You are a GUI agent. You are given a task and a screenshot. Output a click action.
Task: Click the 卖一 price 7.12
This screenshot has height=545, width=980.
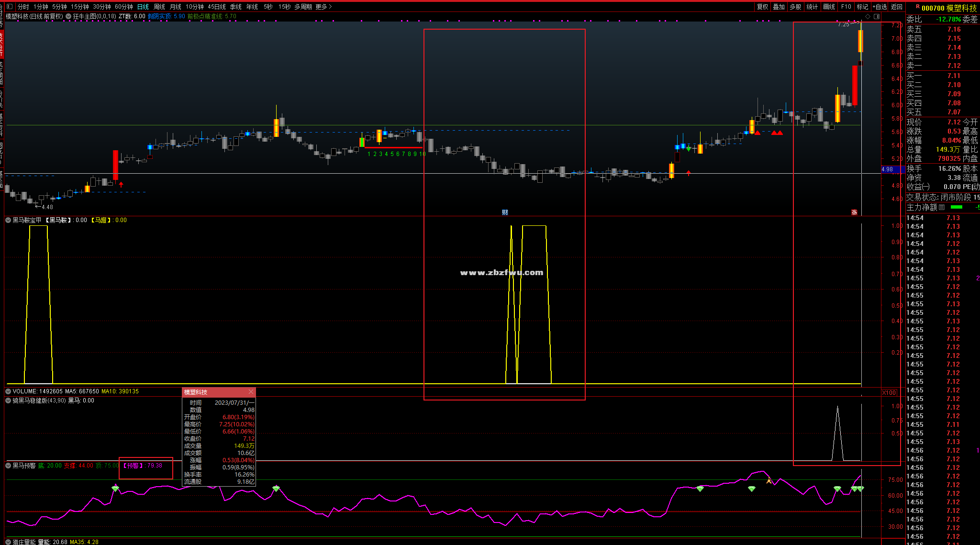[x=954, y=66]
